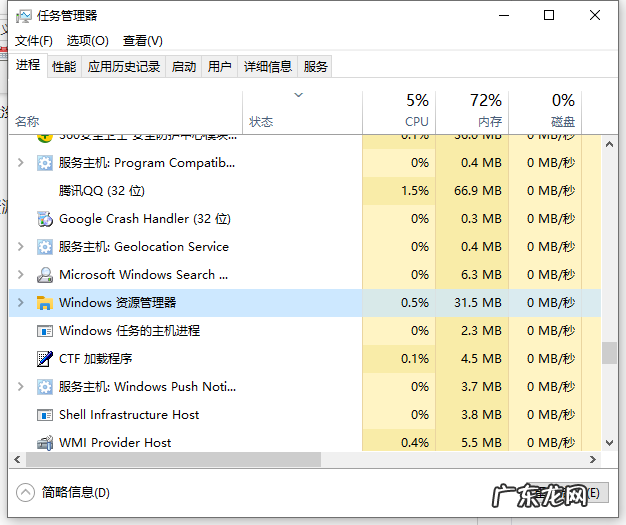Screen dimensions: 626x525
Task: Click the Windows 资源管理器 folder icon
Action: click(45, 303)
